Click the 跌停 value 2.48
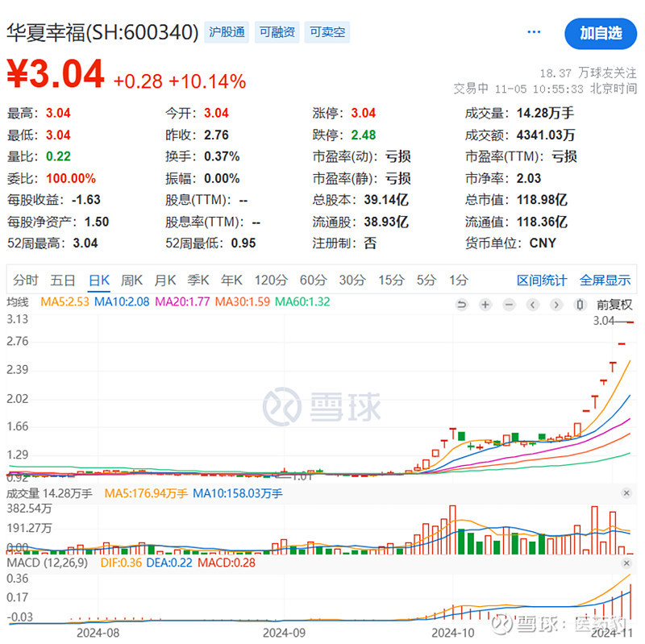The width and height of the screenshot is (645, 644). click(x=364, y=135)
